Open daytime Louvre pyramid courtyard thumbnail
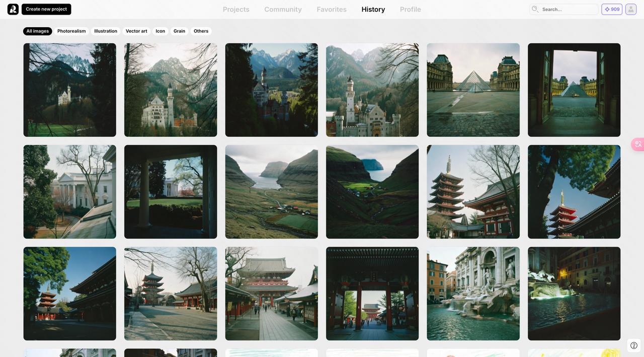The image size is (644, 357). [x=473, y=90]
